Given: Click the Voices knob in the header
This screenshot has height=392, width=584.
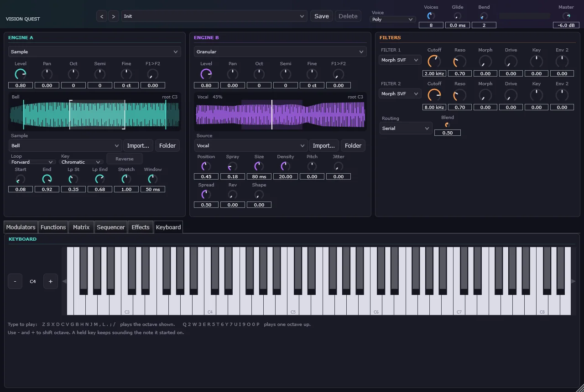Looking at the screenshot, I should tap(431, 16).
